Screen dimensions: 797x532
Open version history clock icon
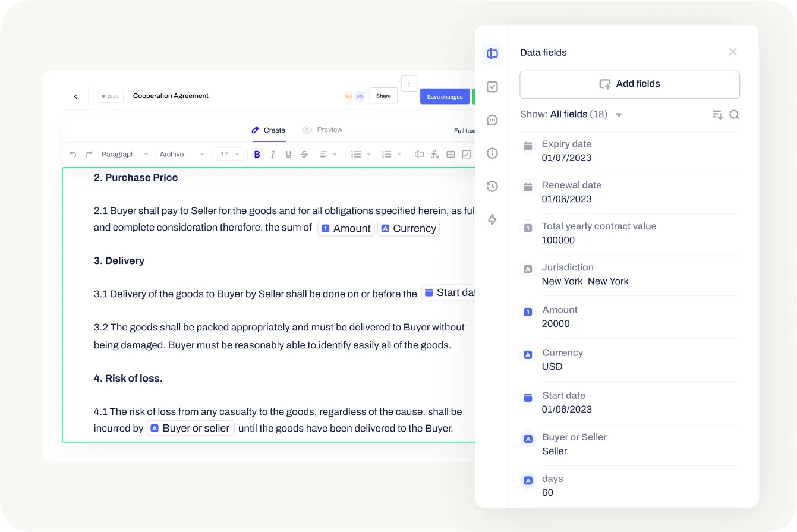(492, 186)
